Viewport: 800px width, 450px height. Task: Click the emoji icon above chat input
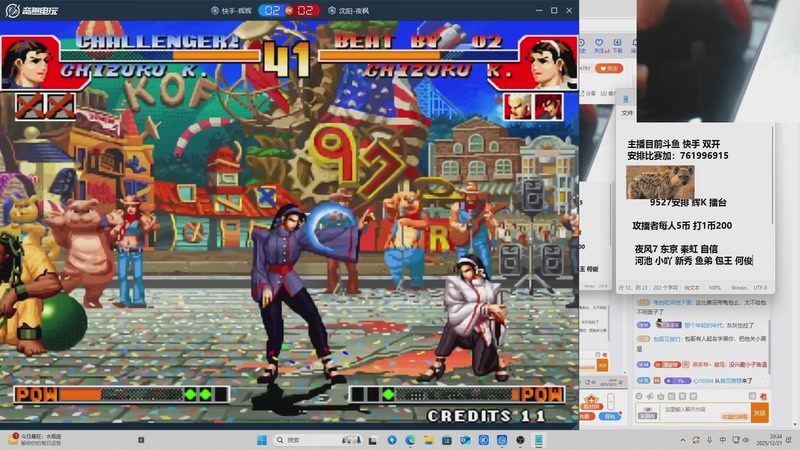(x=639, y=396)
